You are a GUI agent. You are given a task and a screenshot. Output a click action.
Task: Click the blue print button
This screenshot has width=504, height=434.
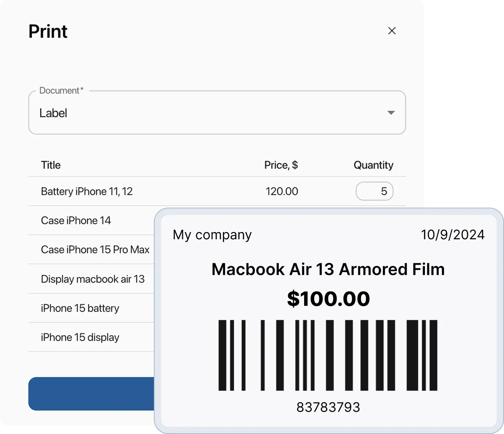click(x=90, y=394)
